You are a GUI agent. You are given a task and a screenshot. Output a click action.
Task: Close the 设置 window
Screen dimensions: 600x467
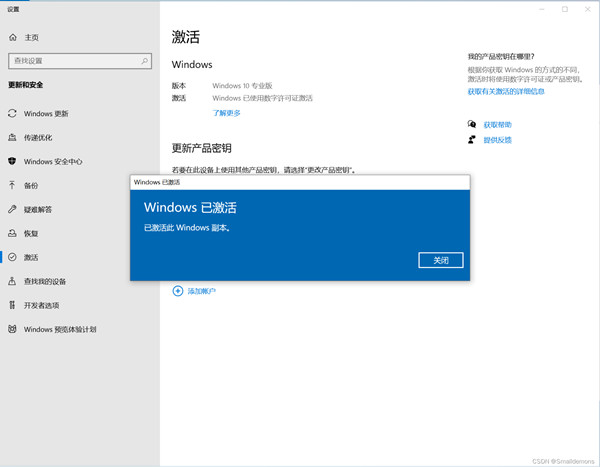(x=588, y=9)
